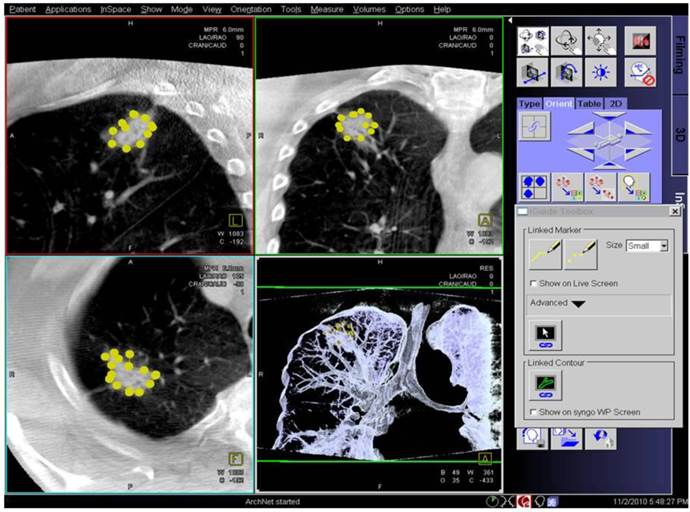Screen dimensions: 690x512
Task: Expand the Advanced section arrow
Action: click(578, 304)
